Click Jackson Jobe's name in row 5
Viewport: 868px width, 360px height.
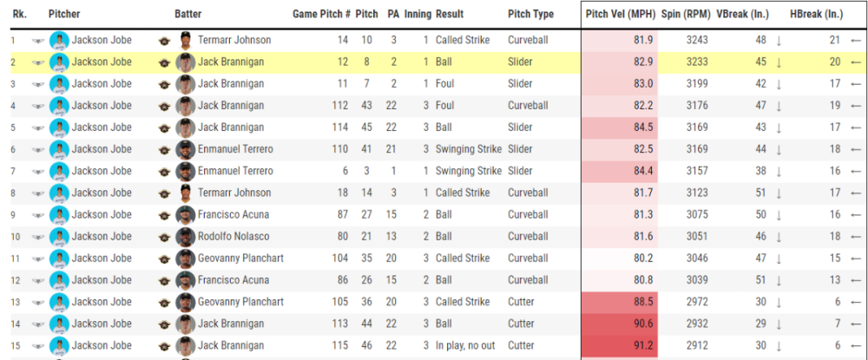102,128
